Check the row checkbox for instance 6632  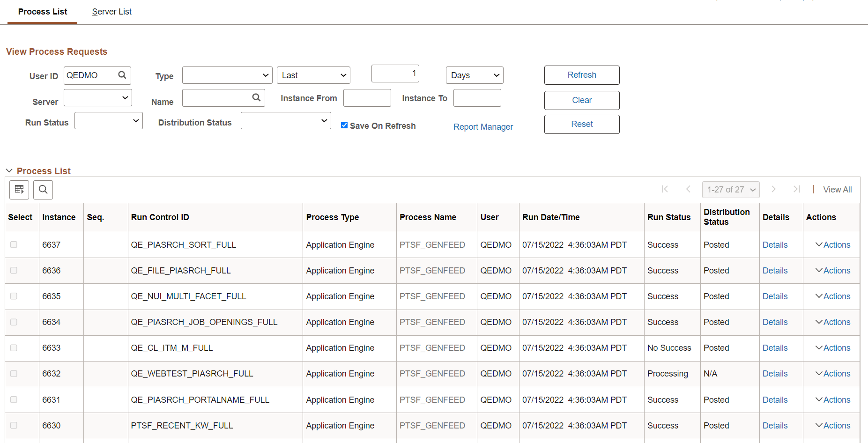14,374
